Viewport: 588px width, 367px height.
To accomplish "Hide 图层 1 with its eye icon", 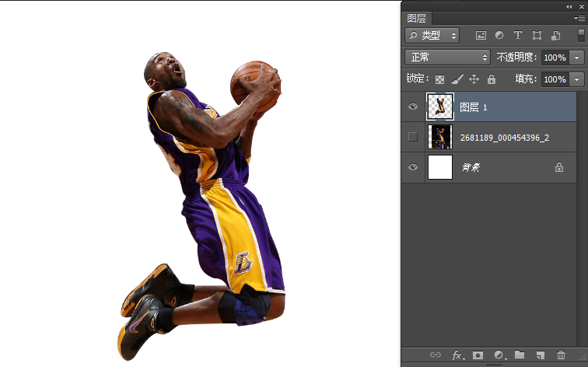I will coord(413,107).
